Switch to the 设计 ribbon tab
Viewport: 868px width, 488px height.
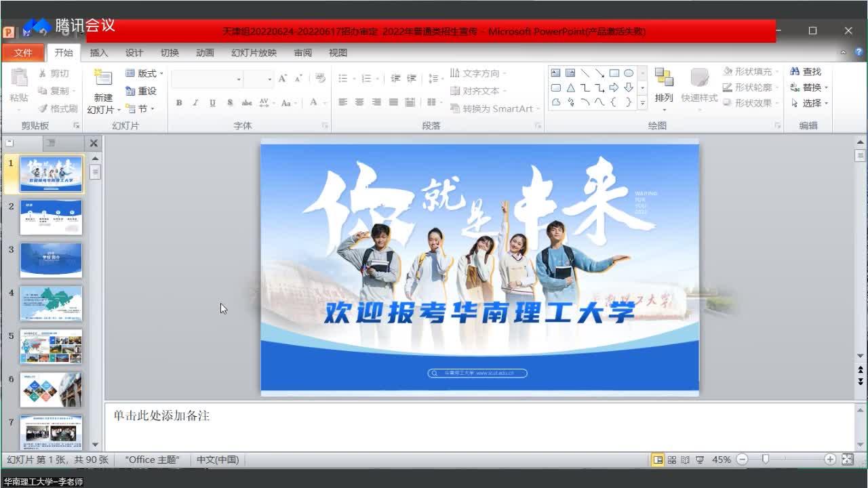click(134, 53)
